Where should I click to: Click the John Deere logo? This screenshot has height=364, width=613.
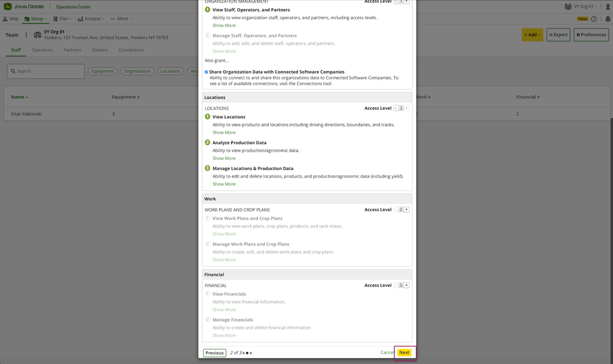coord(24,7)
